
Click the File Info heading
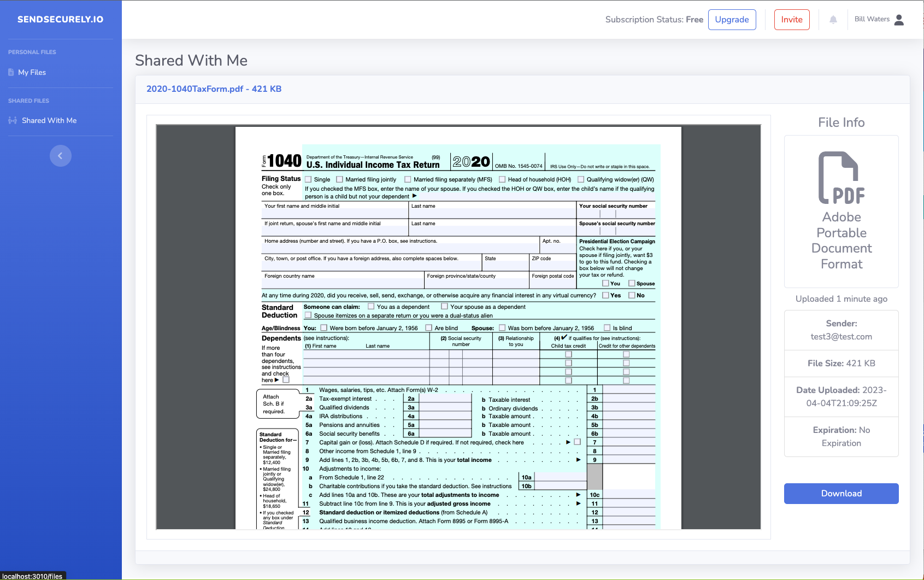click(x=841, y=122)
